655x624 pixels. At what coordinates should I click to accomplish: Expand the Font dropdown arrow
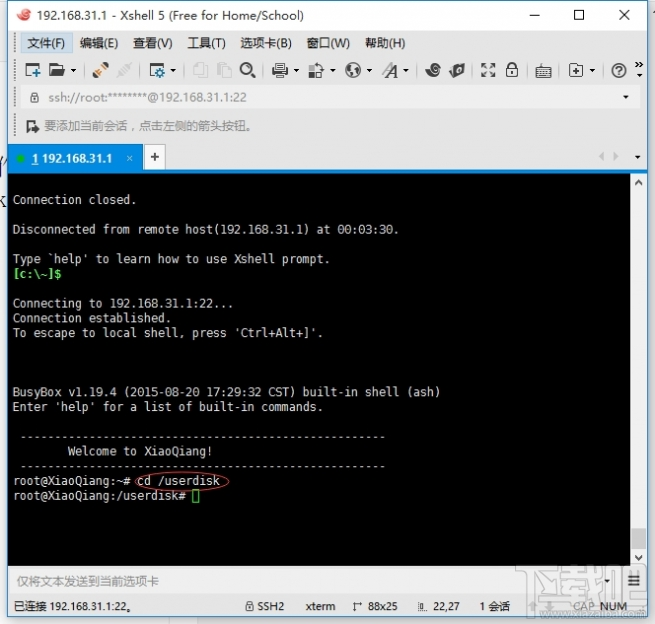click(x=406, y=71)
